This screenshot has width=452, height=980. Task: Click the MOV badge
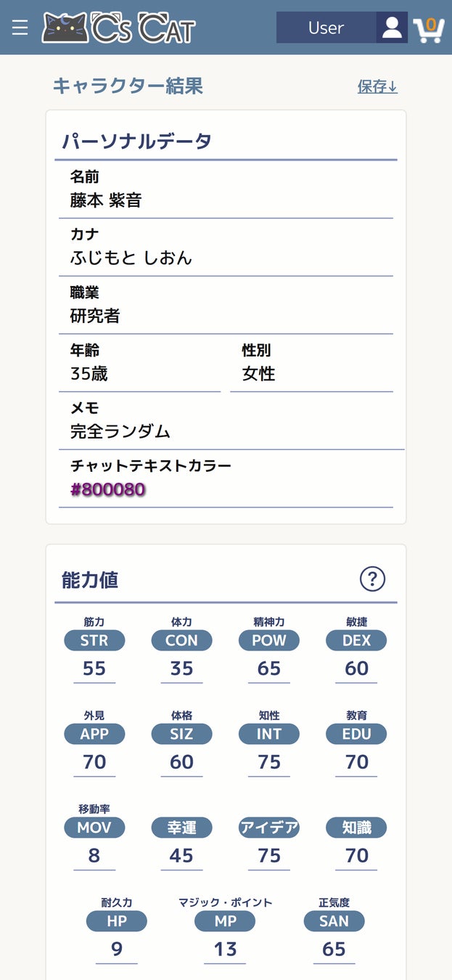94,828
